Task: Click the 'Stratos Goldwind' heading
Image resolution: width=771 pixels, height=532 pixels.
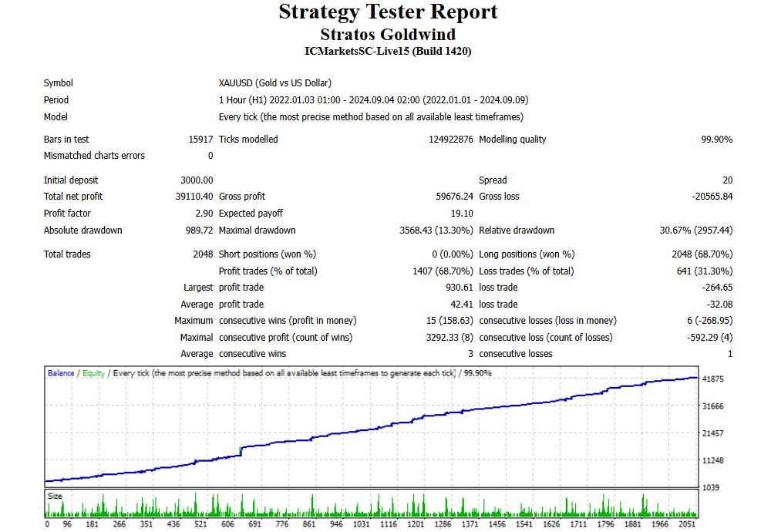Action: 388,35
